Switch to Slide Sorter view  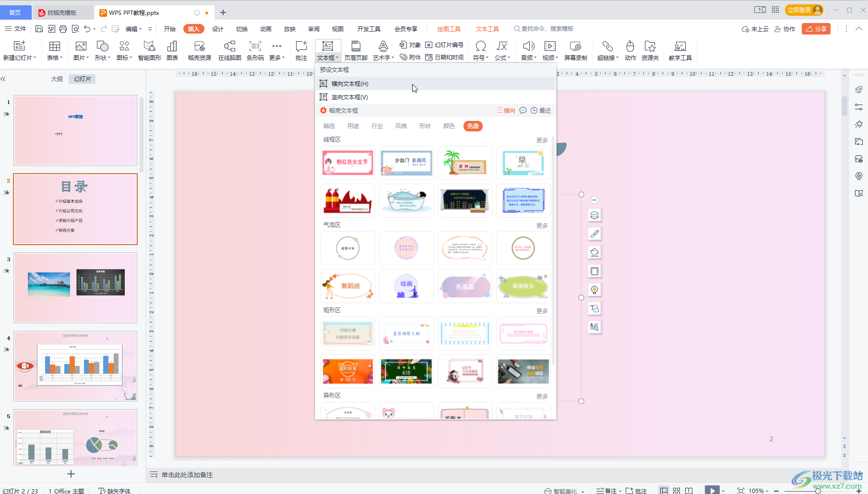[677, 490]
